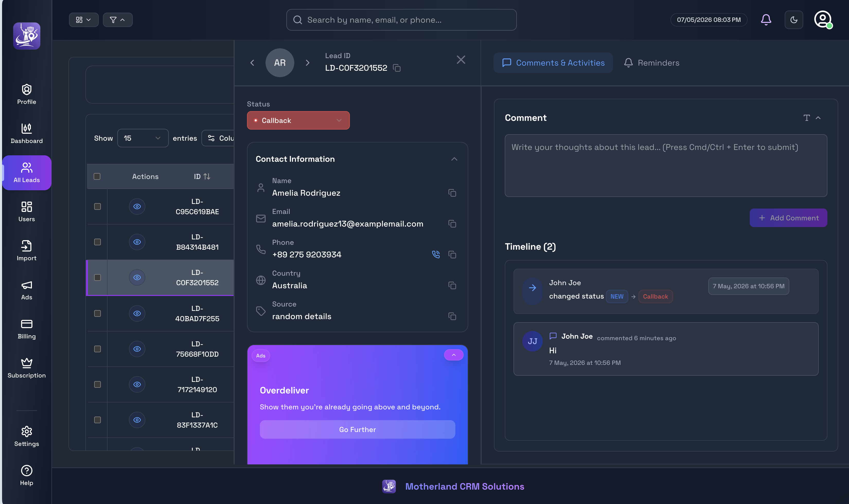The width and height of the screenshot is (849, 504).
Task: Call the phone number +89 275 9203934
Action: 436,254
